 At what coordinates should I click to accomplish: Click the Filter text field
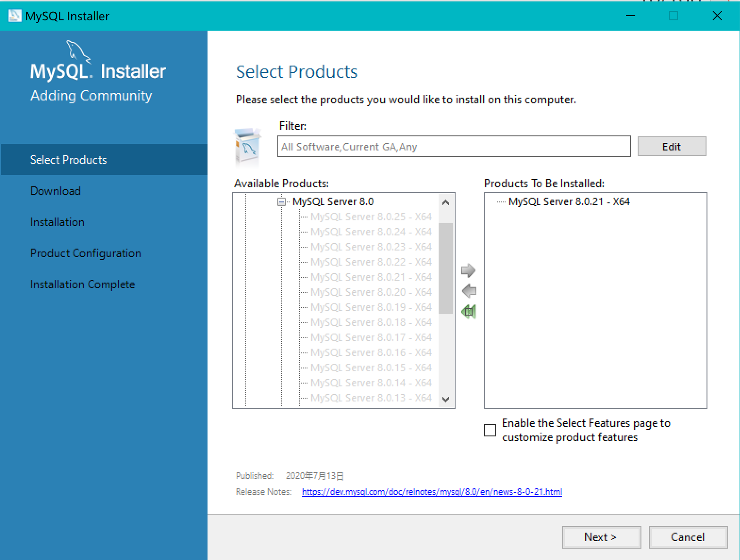454,147
